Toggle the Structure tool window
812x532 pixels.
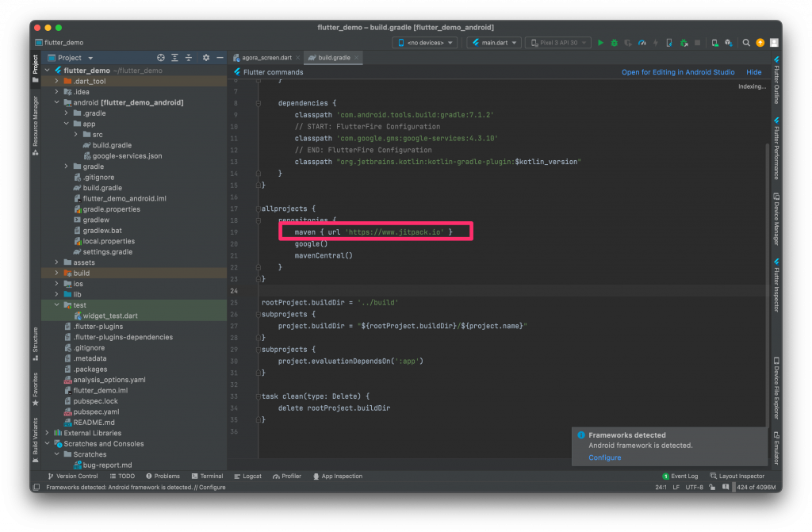(x=35, y=343)
